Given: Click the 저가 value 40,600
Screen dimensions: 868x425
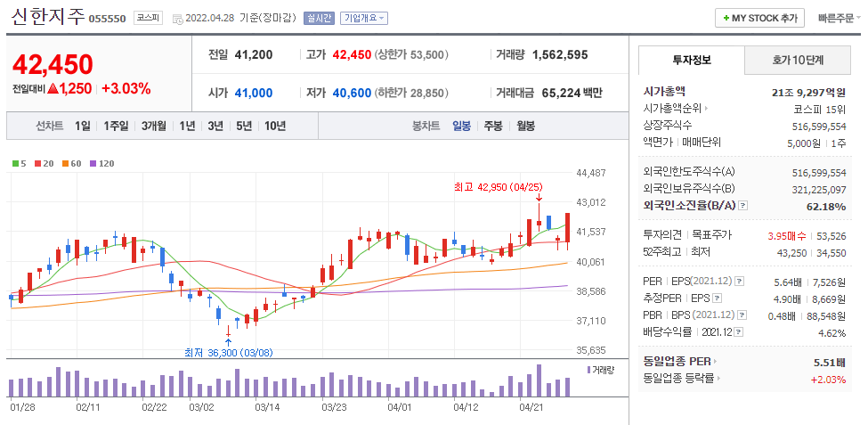Looking at the screenshot, I should tap(352, 93).
